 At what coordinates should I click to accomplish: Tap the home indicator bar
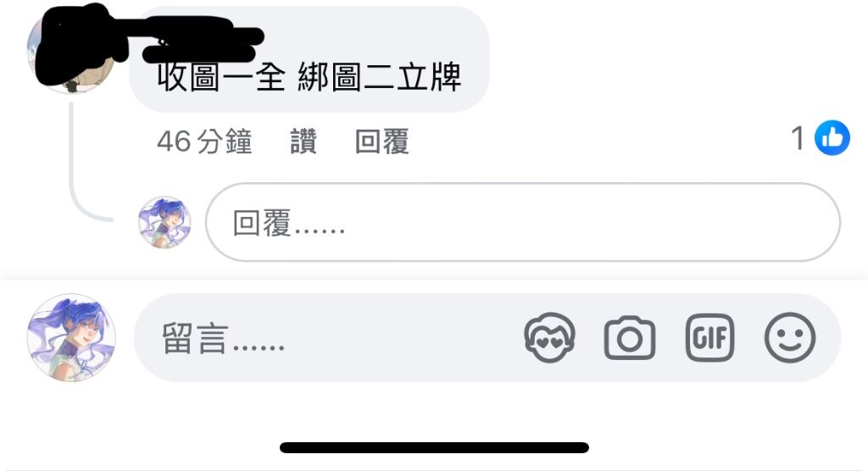(x=434, y=447)
